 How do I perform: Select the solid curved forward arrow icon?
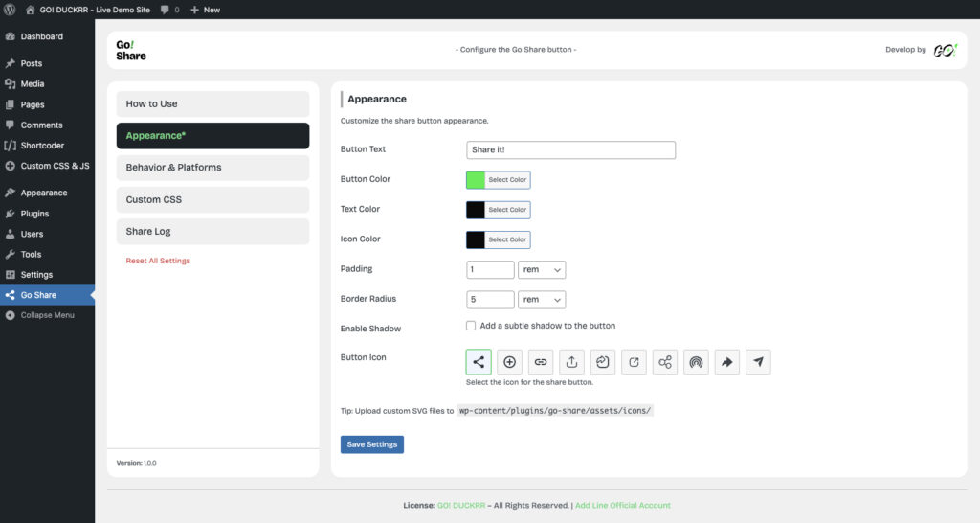[727, 362]
